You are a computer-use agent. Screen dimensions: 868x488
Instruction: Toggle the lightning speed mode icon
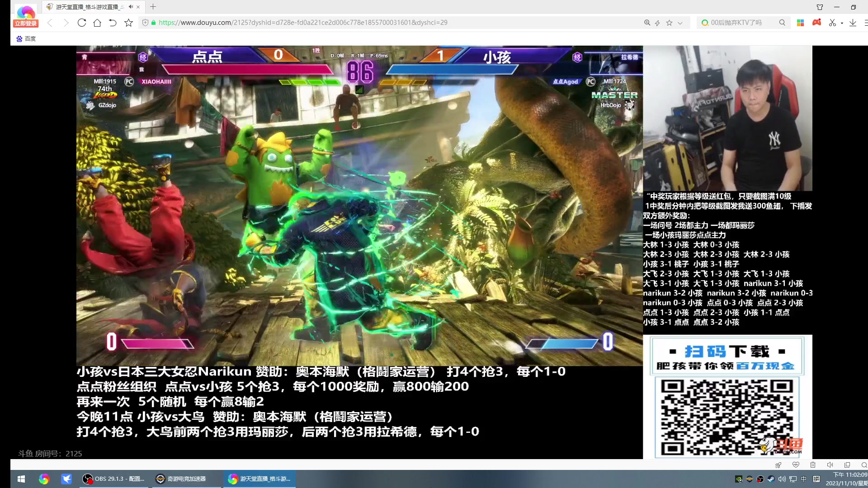(x=658, y=23)
